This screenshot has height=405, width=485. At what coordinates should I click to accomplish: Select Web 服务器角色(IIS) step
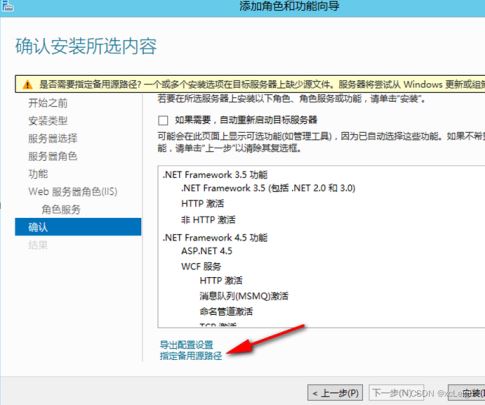(x=73, y=192)
